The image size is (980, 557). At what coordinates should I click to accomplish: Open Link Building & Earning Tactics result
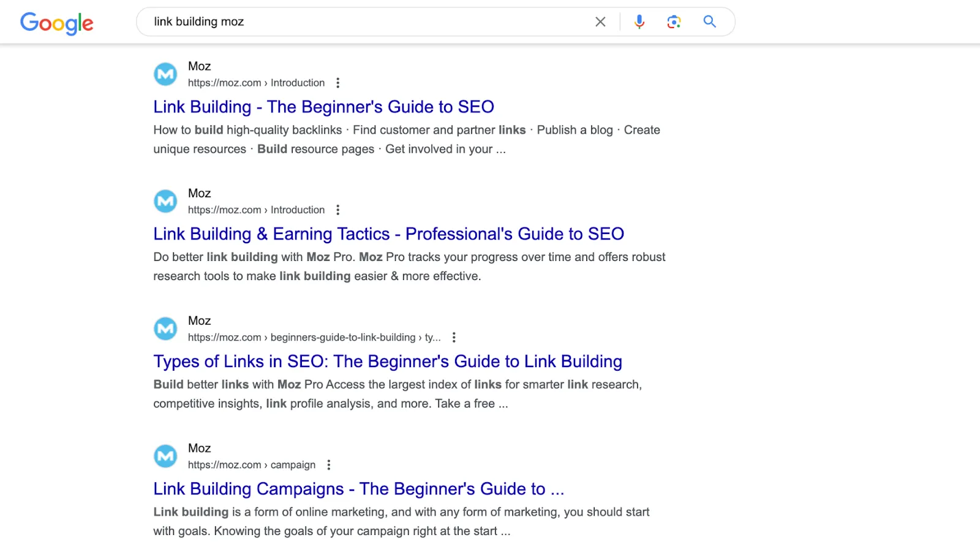[388, 233]
